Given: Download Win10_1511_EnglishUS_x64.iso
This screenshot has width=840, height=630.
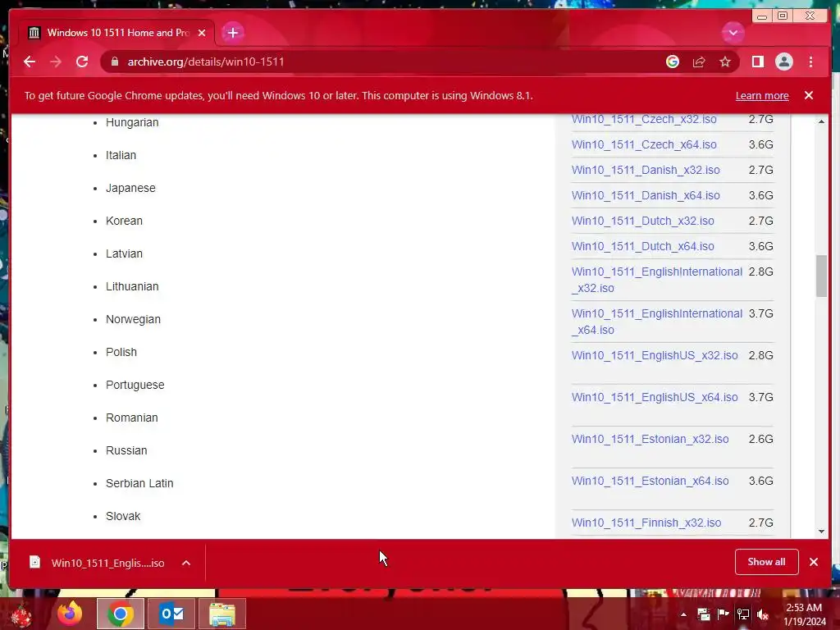Looking at the screenshot, I should [x=654, y=397].
